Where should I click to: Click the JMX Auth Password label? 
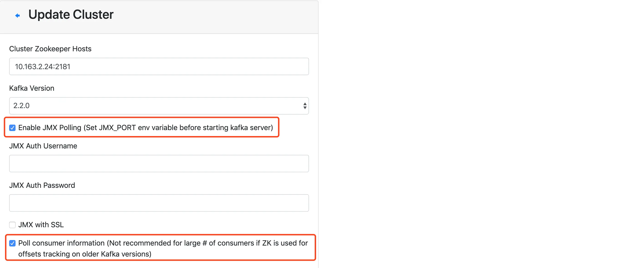pyautogui.click(x=42, y=185)
